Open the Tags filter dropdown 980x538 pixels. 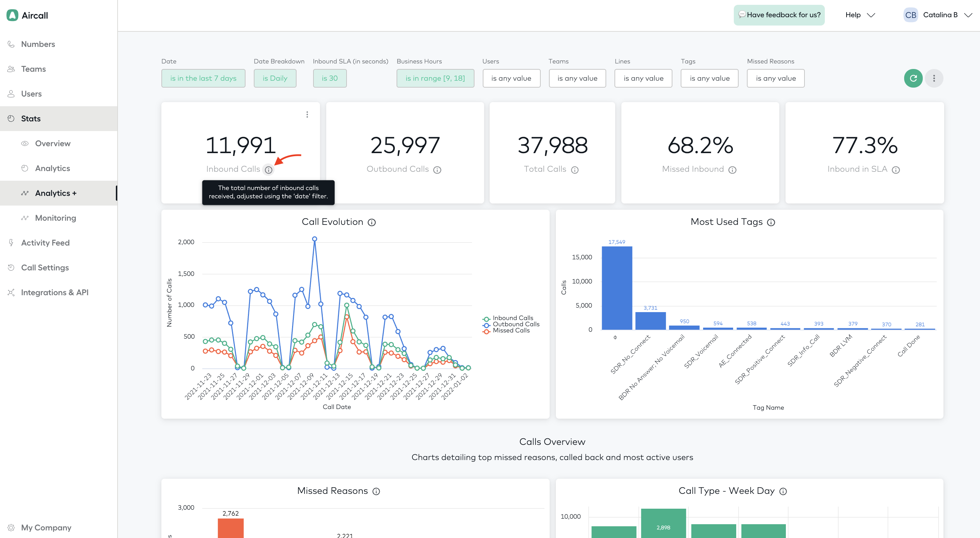pyautogui.click(x=710, y=78)
